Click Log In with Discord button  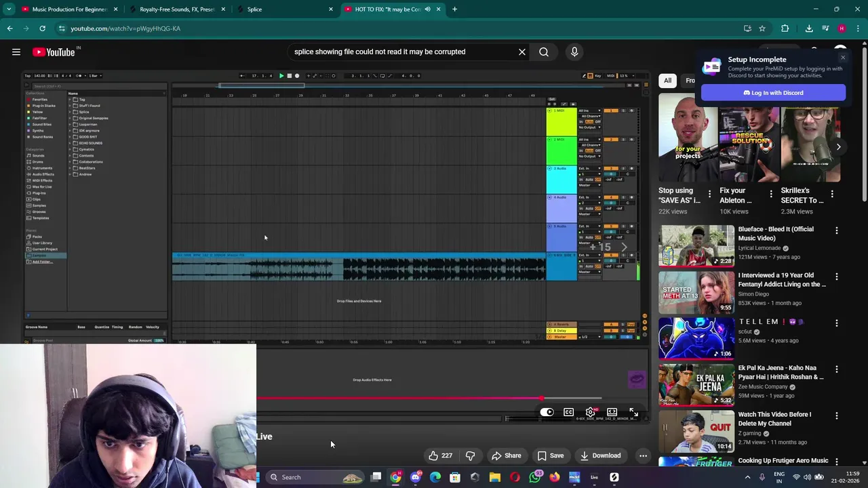773,93
